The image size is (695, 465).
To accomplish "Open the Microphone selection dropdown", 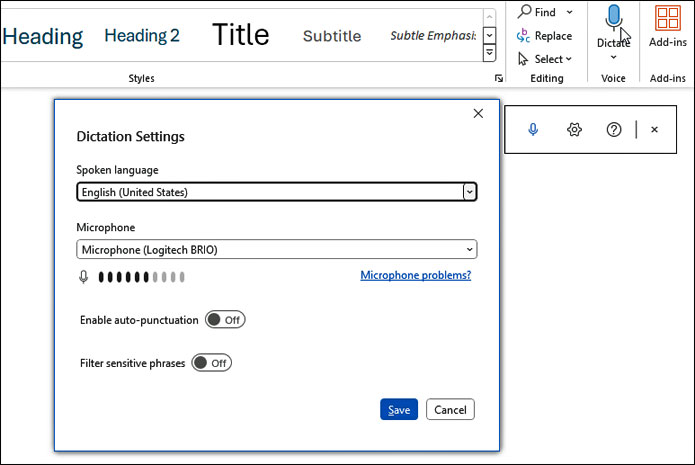I will tap(276, 249).
